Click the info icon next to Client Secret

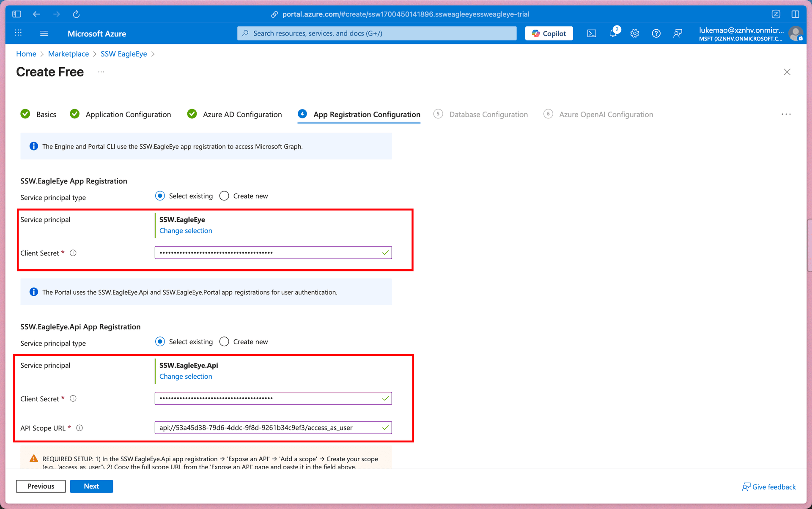click(73, 253)
